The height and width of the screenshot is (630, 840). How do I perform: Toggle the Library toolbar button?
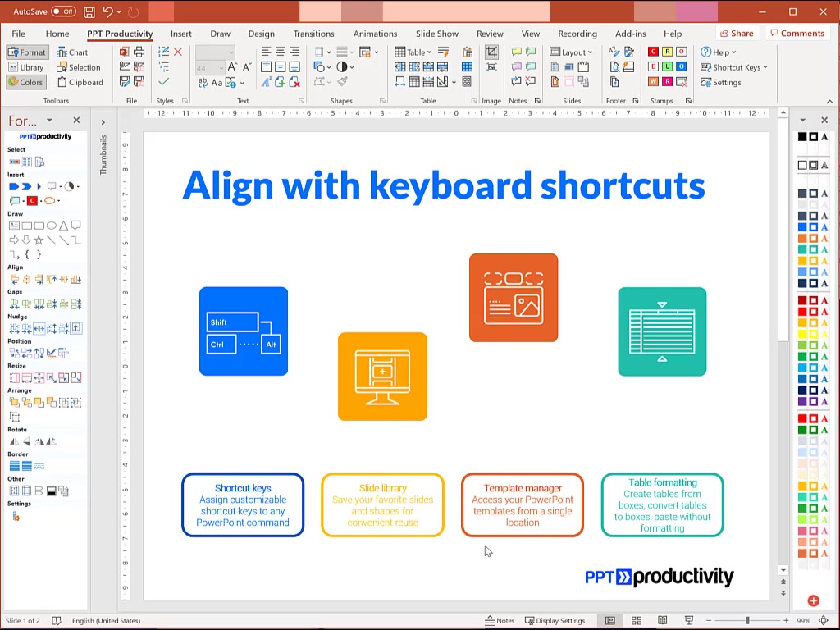pos(26,67)
